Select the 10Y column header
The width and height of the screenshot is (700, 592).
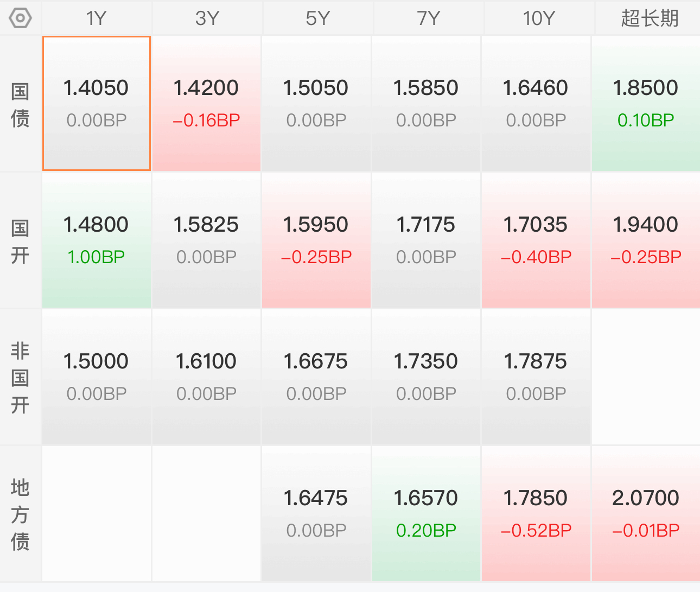538,18
